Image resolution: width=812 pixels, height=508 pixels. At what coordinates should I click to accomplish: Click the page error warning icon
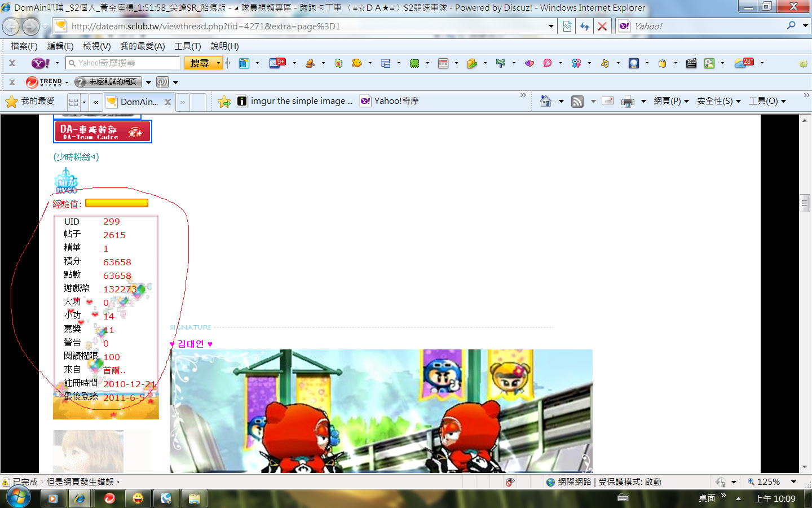(6, 482)
